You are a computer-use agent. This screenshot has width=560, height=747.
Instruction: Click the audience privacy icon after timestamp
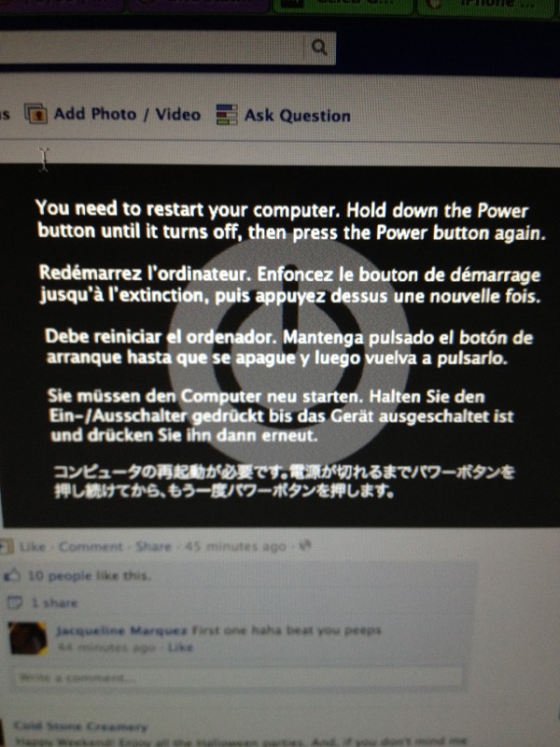[x=305, y=546]
